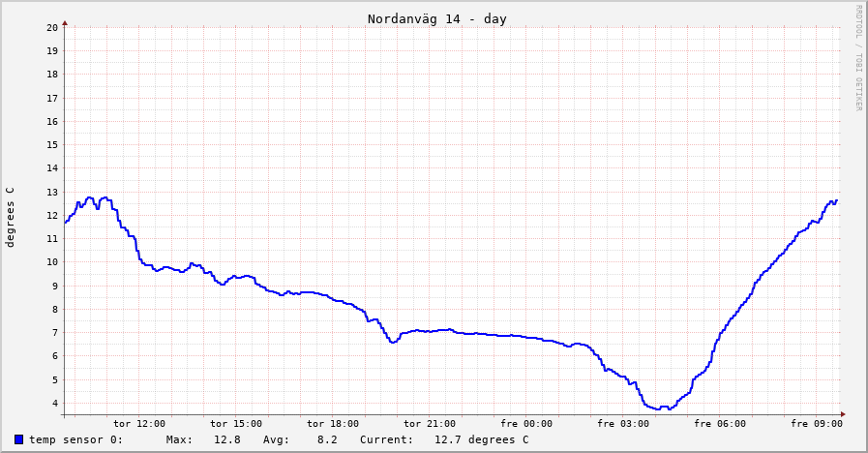Click the 'tor 15:00' time label
Viewport: 868px width, 453px height.
[236, 423]
